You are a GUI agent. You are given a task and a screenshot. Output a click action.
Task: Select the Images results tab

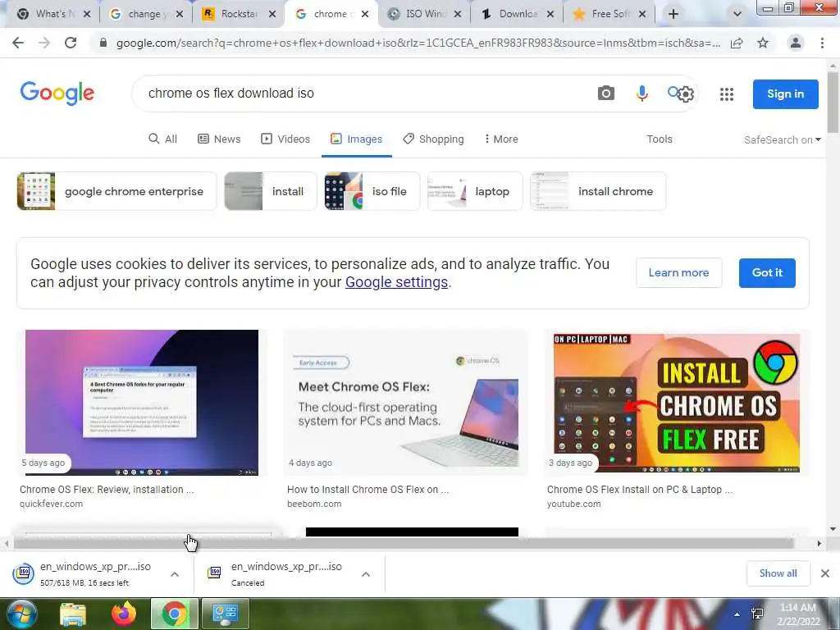click(x=356, y=139)
